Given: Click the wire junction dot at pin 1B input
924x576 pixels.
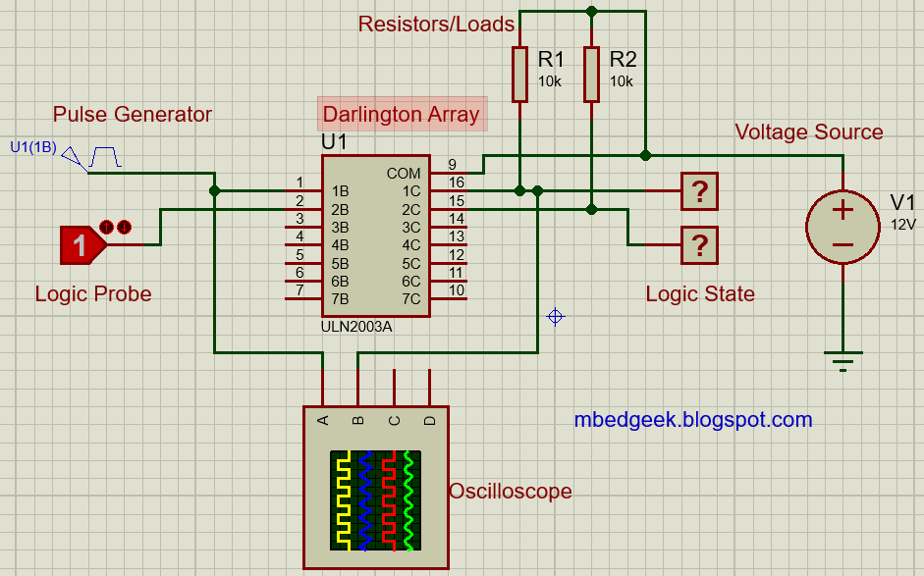Looking at the screenshot, I should click(214, 190).
